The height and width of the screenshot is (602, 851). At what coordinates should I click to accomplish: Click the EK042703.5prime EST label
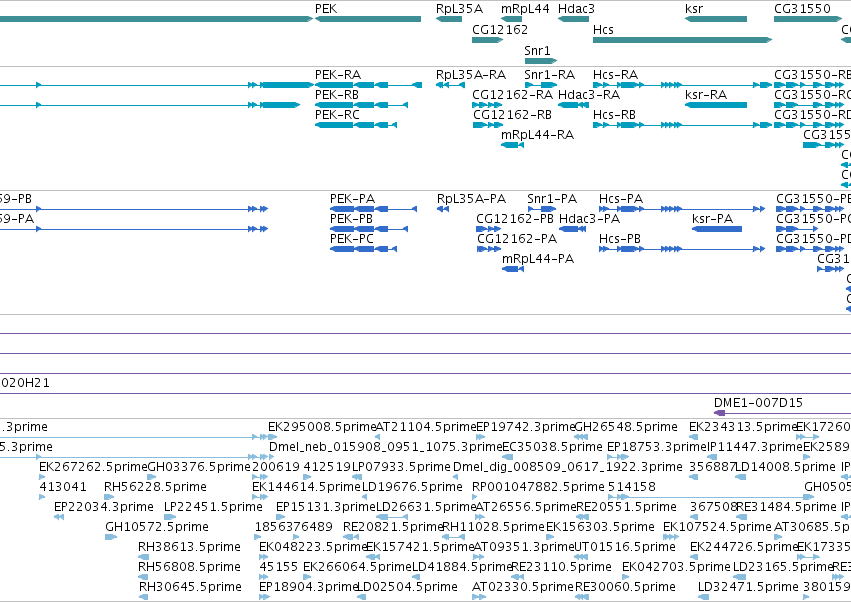click(x=676, y=567)
